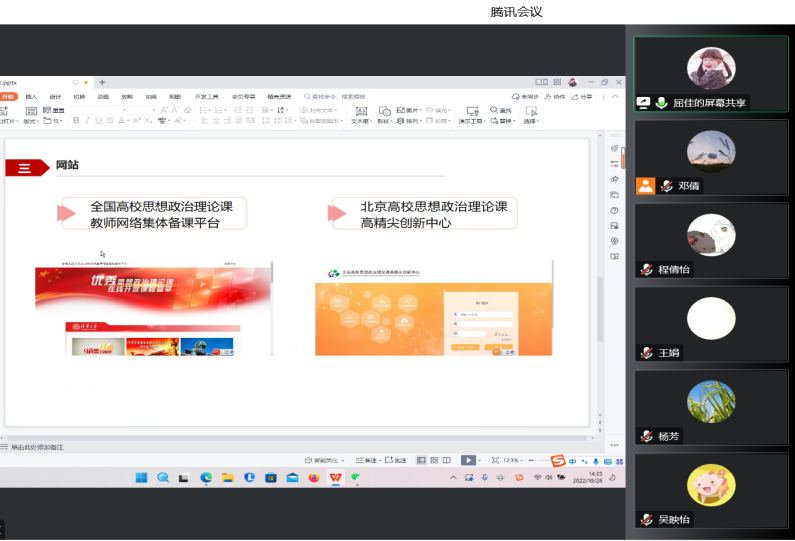
Task: Open the 123% zoom level dropdown
Action: 513,460
